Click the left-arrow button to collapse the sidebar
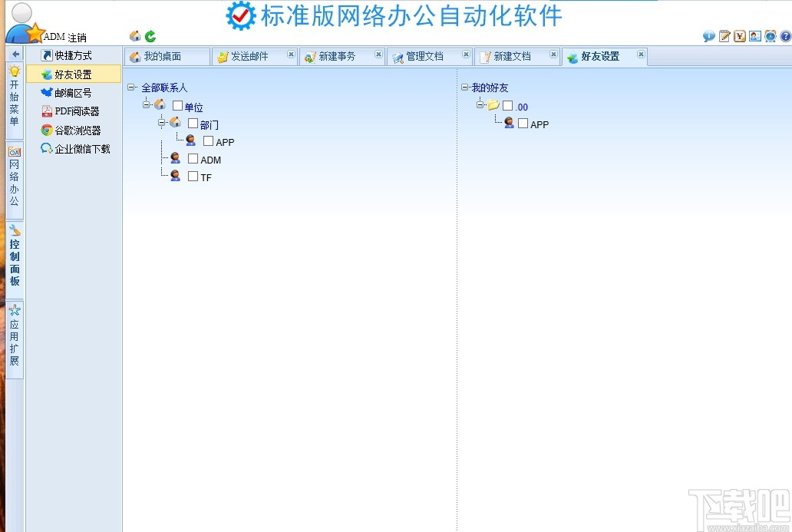792x532 pixels. (14, 55)
